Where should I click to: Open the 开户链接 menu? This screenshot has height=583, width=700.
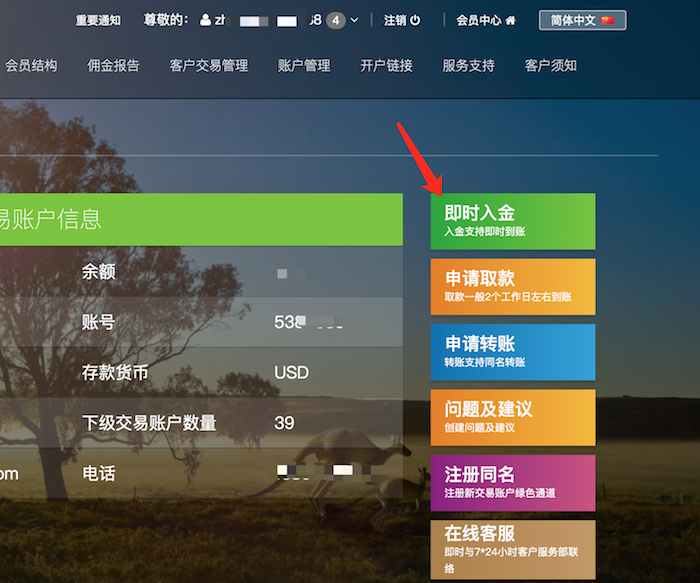point(387,66)
